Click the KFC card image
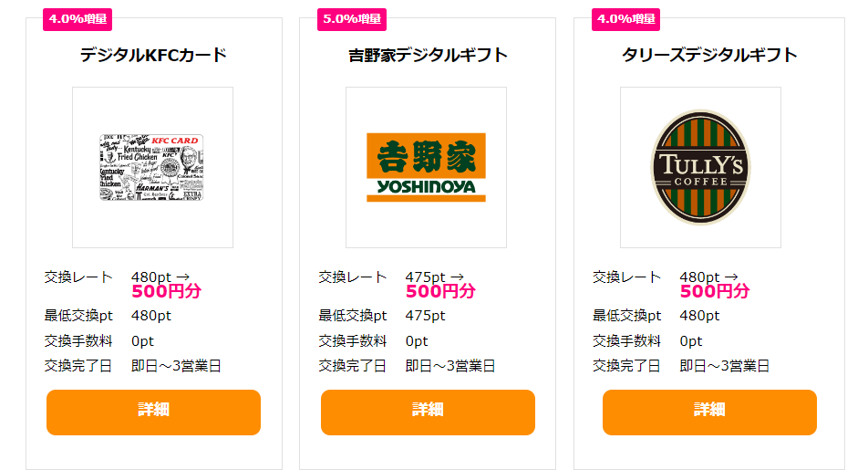 [152, 167]
